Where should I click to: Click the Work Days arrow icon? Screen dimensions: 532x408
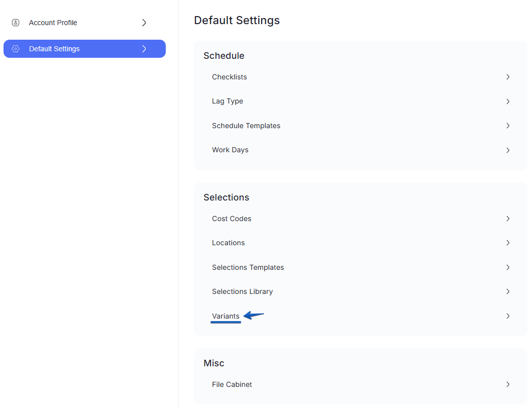tap(508, 150)
